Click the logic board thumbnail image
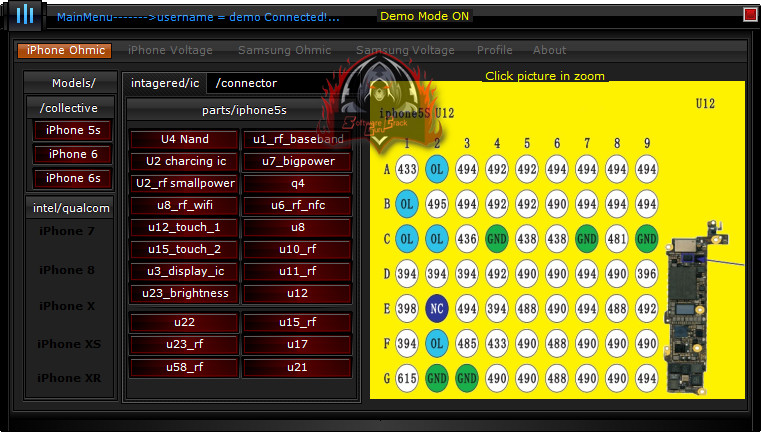The image size is (761, 432). coord(697,308)
